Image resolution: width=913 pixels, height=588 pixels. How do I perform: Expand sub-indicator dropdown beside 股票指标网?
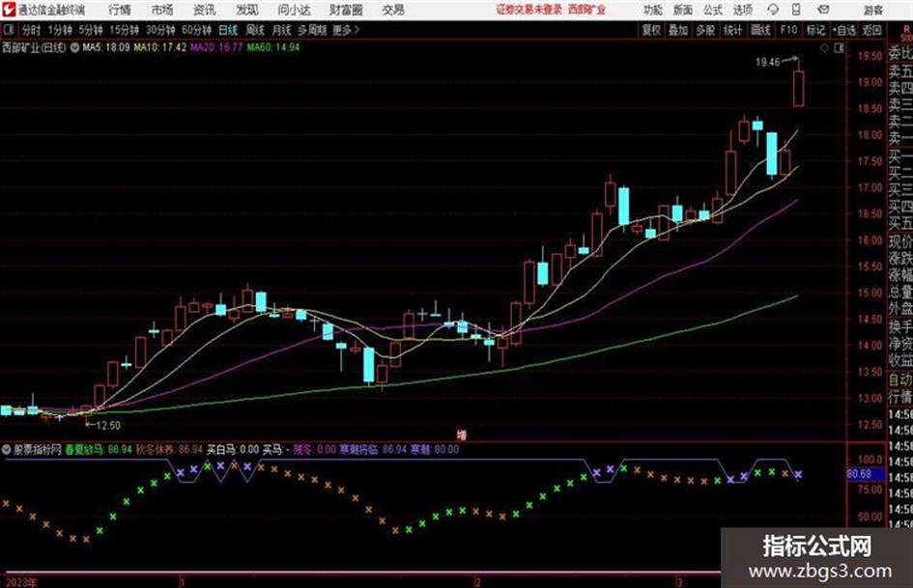7,449
